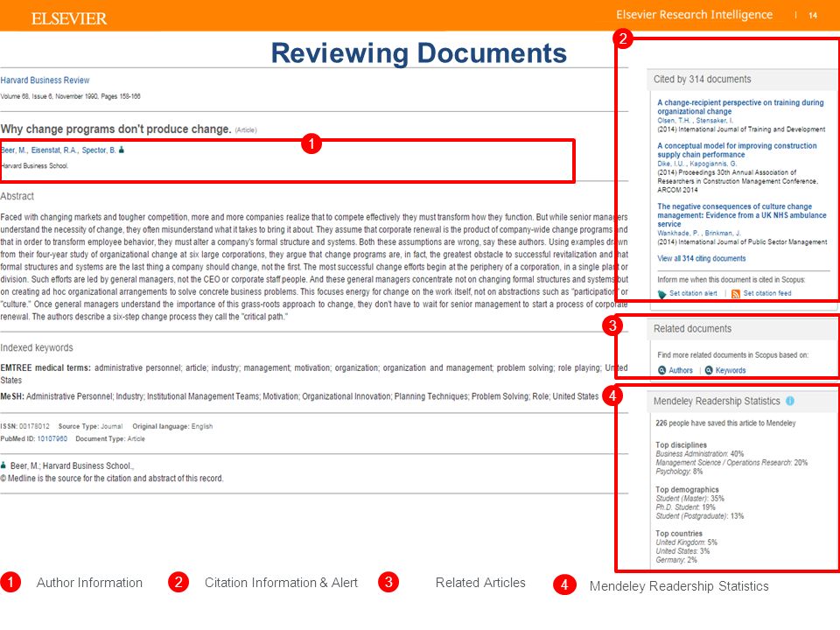Click the 'EMTREE medical terms' label
The height and width of the screenshot is (630, 840).
pyautogui.click(x=45, y=368)
